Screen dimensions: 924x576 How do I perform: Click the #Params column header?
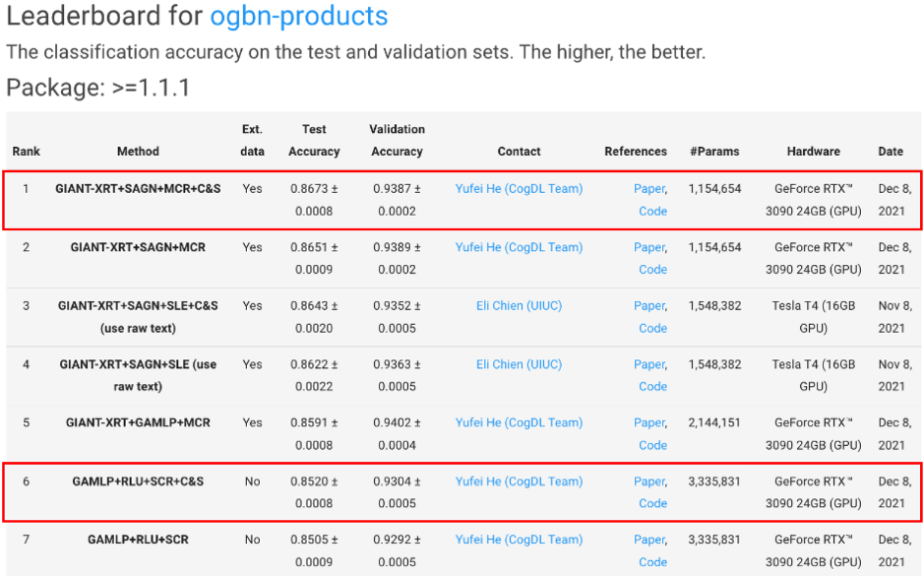coord(714,152)
